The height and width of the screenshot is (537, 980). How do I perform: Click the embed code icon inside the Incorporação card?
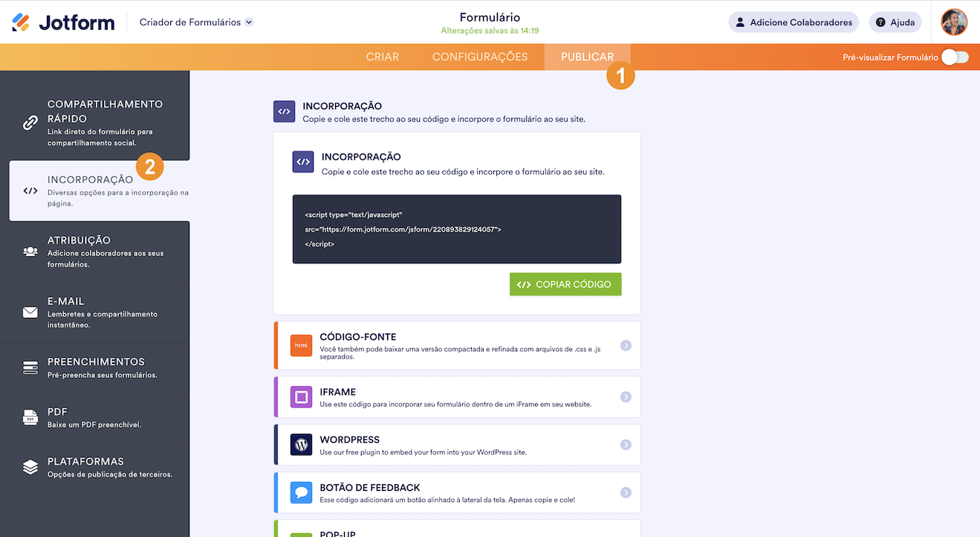coord(303,162)
